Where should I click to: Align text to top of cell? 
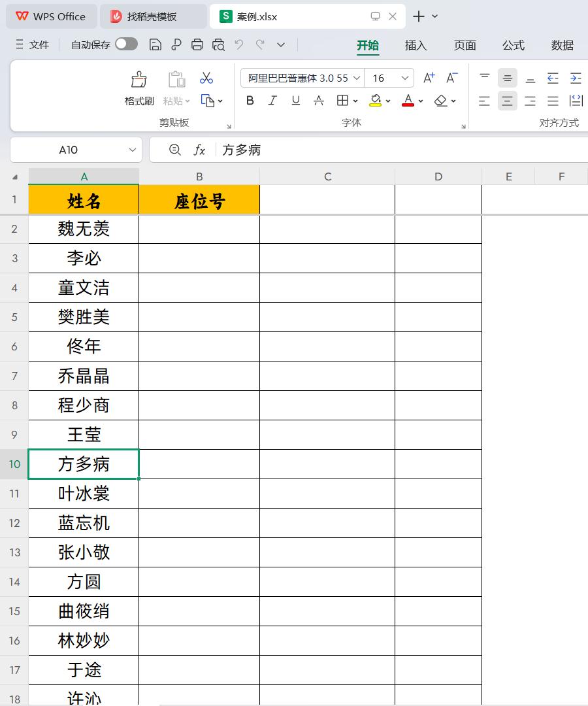485,78
